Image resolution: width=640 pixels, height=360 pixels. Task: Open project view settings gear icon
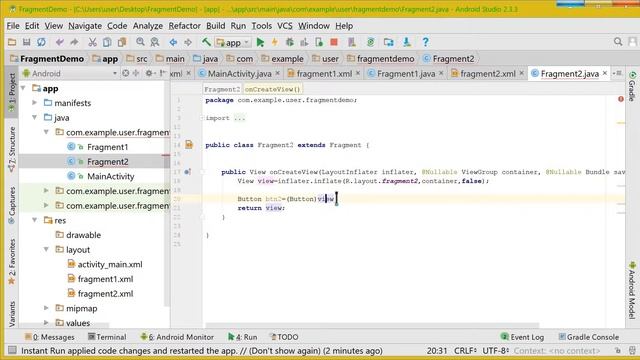149,73
